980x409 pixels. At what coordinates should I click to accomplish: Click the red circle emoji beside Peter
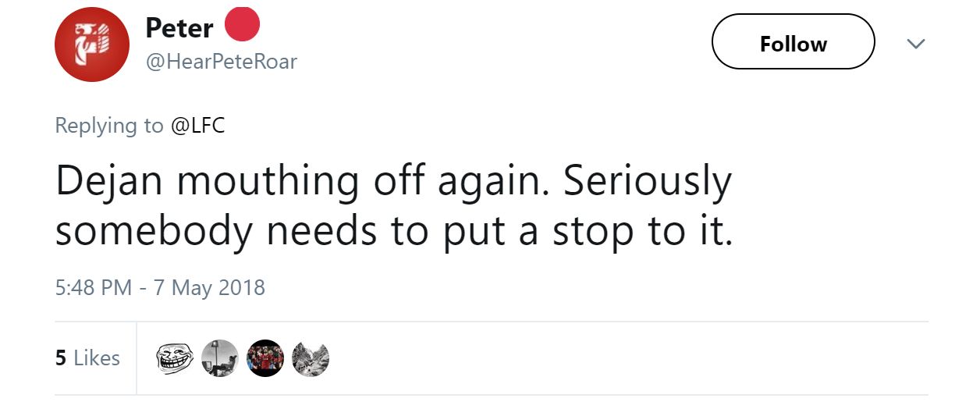point(242,25)
